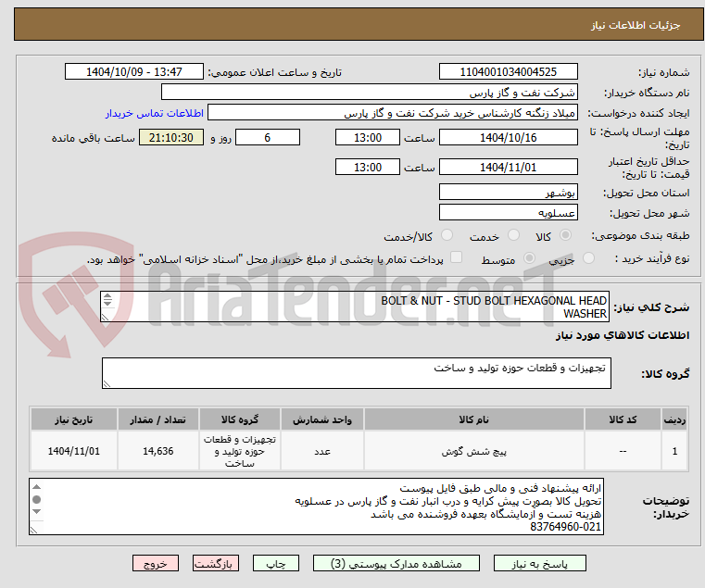This screenshot has width=705, height=588.
Task: Click the resize grip of the BOLT & NUT description box
Action: tap(105, 317)
